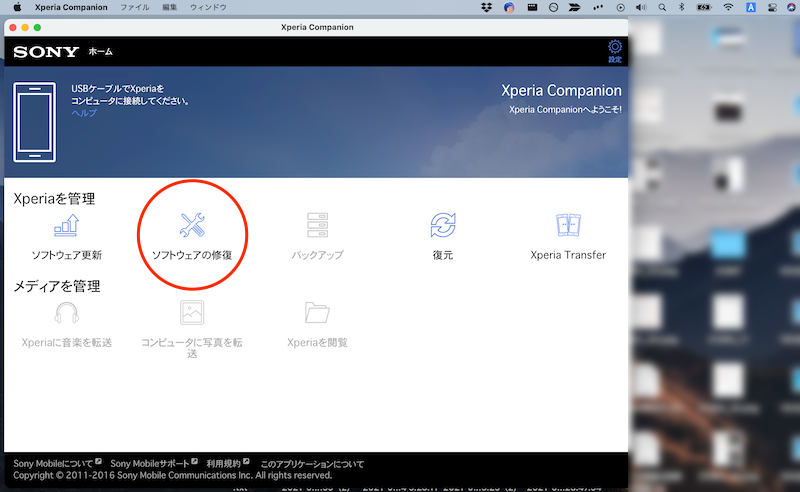Select the Software Repair wrench icon
Viewport: 800px width, 492px height.
click(x=191, y=226)
